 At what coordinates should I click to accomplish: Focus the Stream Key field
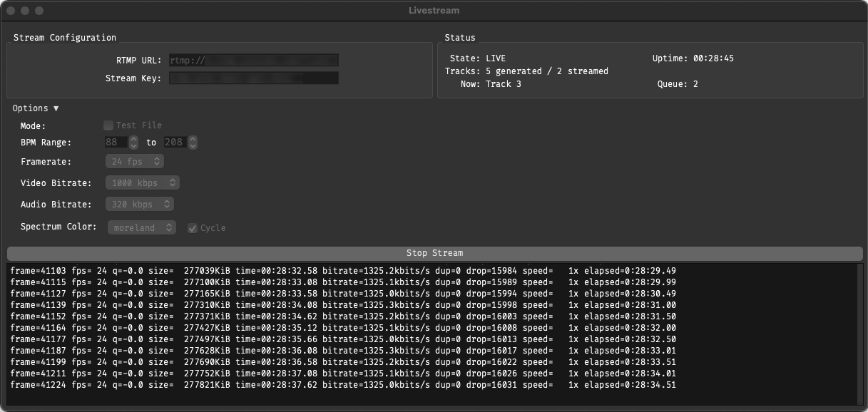(253, 78)
